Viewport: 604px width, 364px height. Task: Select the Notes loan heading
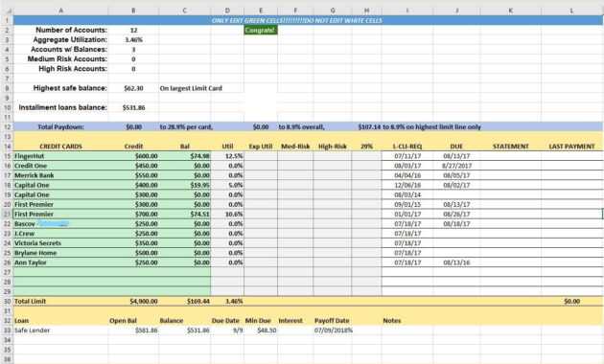tap(392, 321)
